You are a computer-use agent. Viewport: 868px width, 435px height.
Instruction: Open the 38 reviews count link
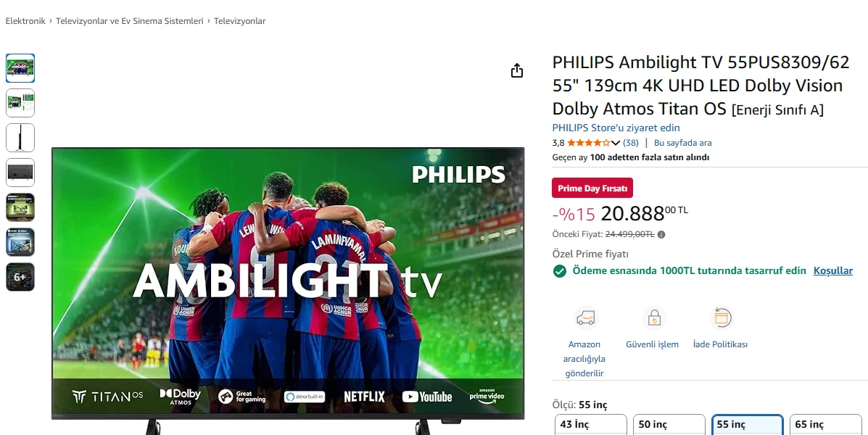click(631, 143)
